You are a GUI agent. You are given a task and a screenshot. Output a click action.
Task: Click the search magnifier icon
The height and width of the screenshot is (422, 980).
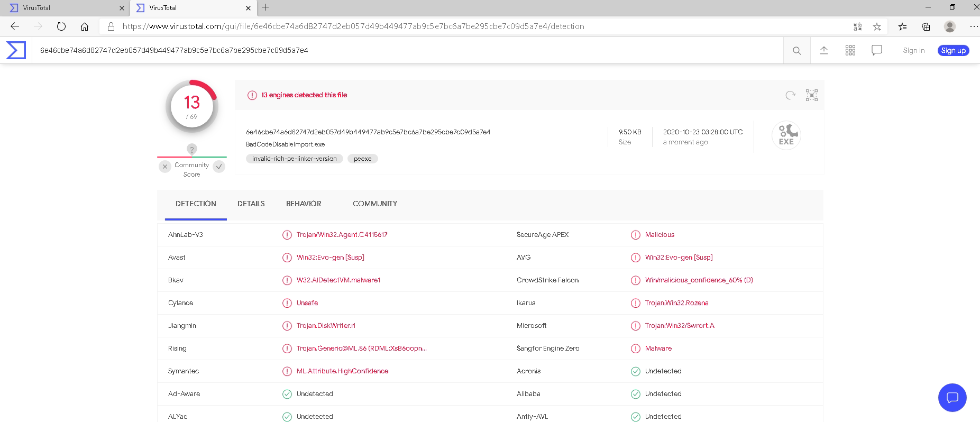tap(796, 51)
